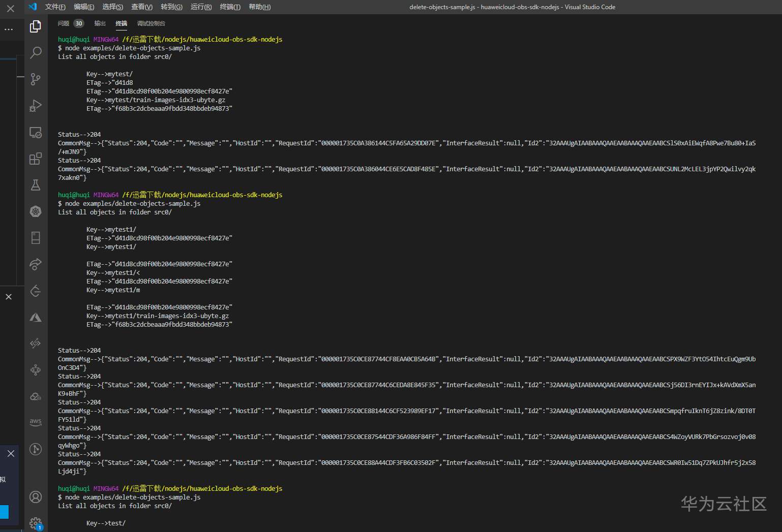Click the wrapped terminal text Ljd4ji"}

(x=72, y=472)
